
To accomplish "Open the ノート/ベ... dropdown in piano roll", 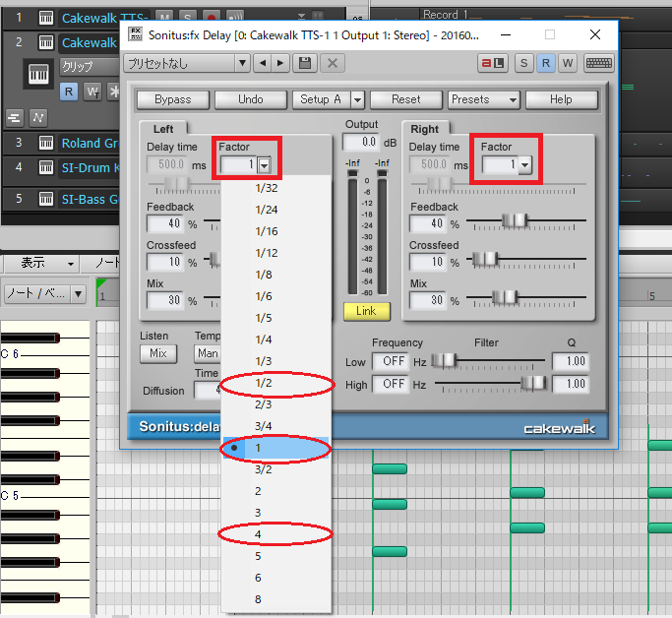I will tap(78, 294).
